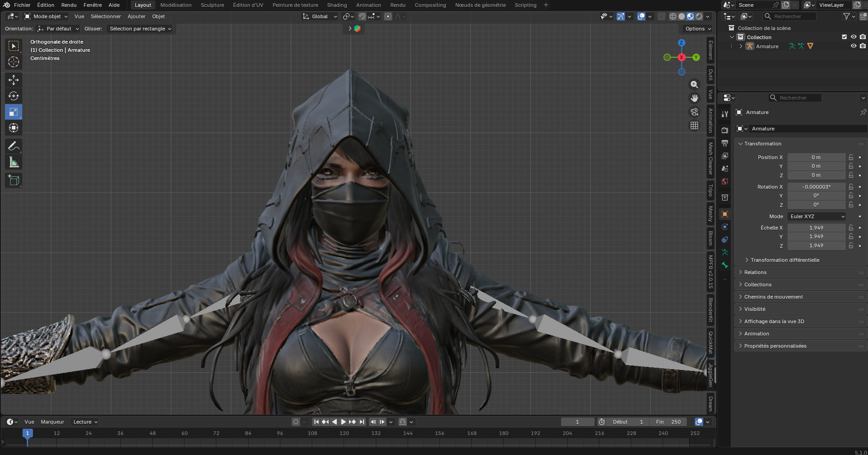Click the green Y axis gizmo handle
The image size is (868, 455).
(696, 57)
